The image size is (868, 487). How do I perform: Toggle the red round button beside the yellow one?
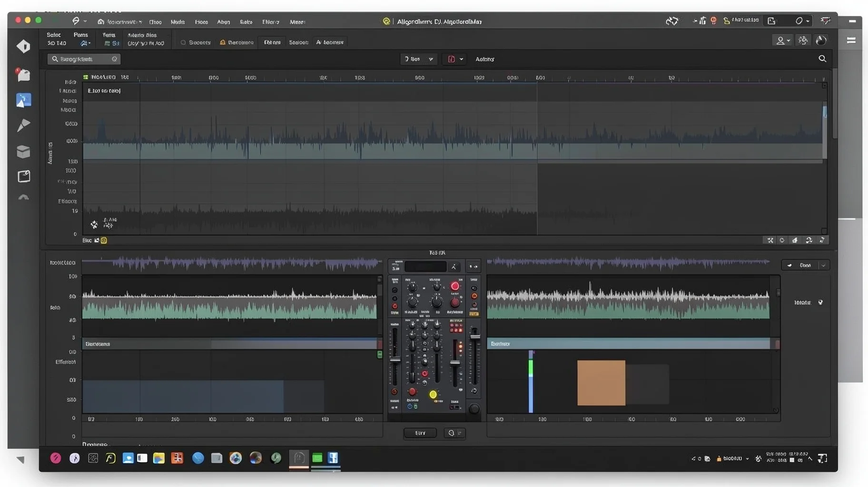tap(413, 392)
